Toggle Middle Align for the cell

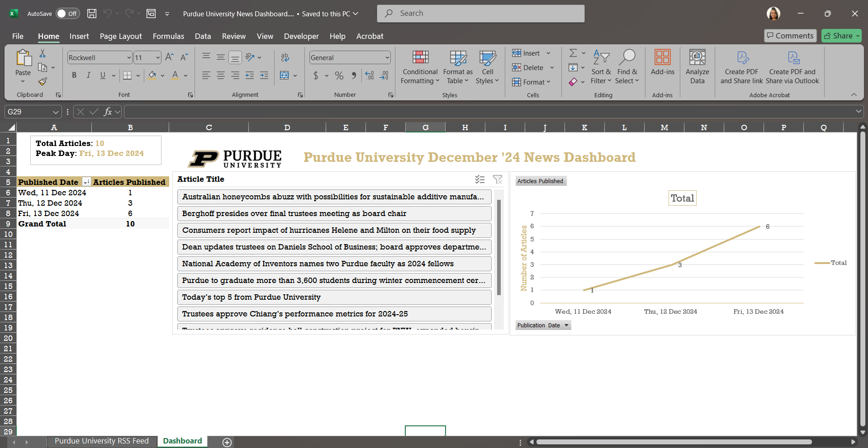[x=221, y=57]
